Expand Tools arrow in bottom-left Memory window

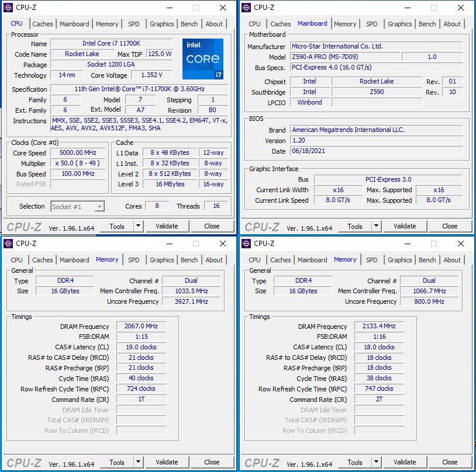[138, 462]
